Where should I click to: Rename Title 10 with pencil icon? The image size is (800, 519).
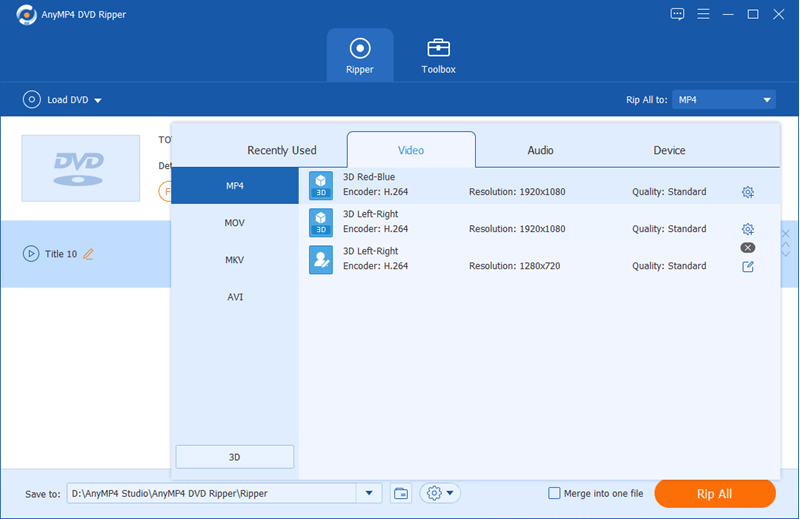tap(88, 254)
